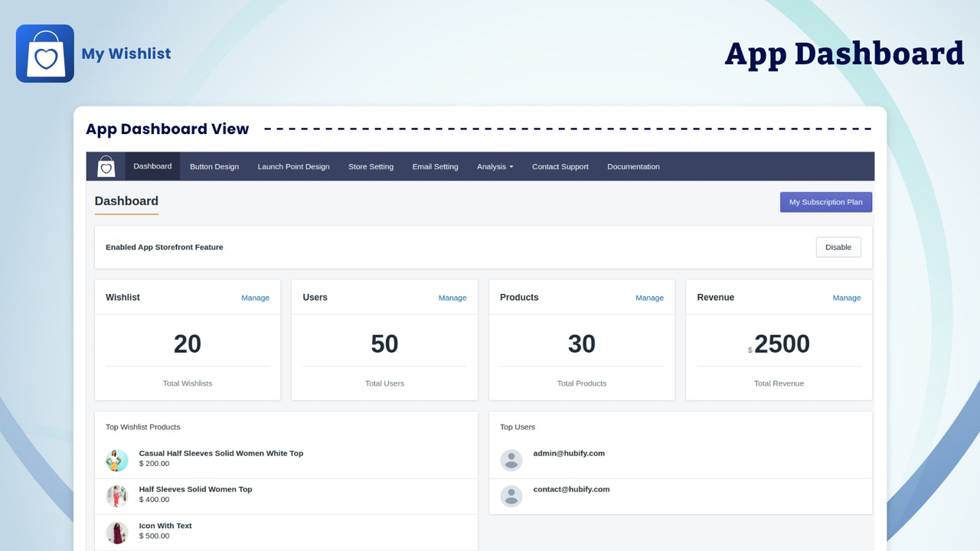This screenshot has height=551, width=980.
Task: Select the avatar for admin@hubify.com
Action: tap(511, 459)
